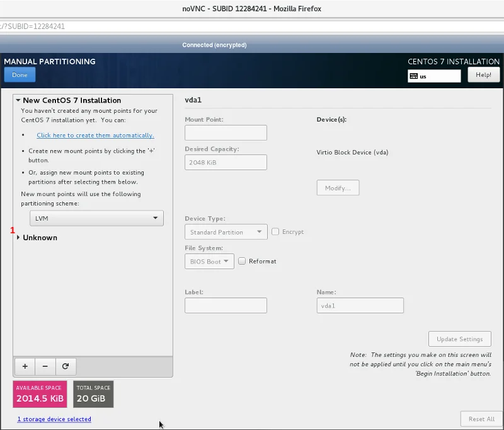This screenshot has height=430, width=504.
Task: Click the reload storage configuration icon
Action: pyautogui.click(x=65, y=366)
